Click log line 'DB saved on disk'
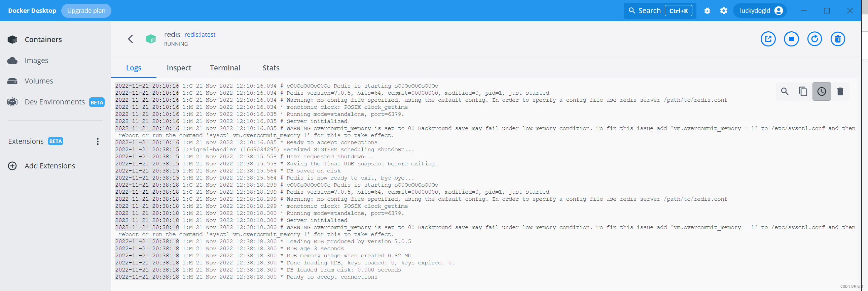Image resolution: width=868 pixels, height=291 pixels. [x=228, y=171]
